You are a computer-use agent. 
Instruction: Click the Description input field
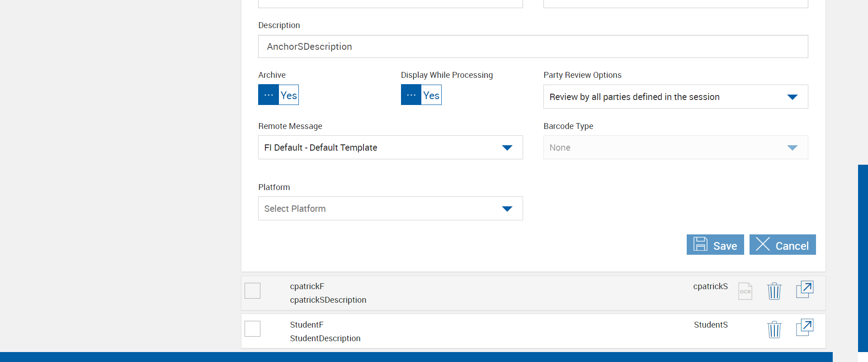coord(533,47)
